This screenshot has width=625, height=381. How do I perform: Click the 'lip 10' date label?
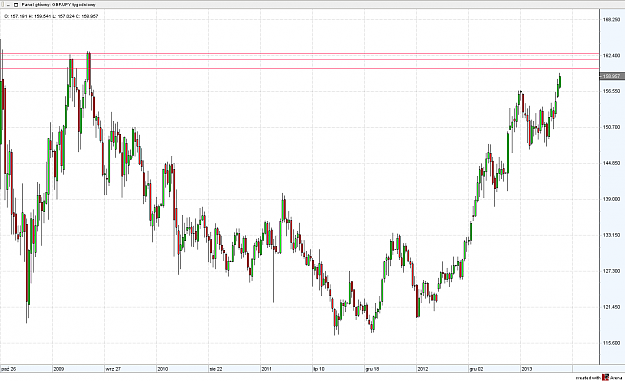tap(319, 369)
